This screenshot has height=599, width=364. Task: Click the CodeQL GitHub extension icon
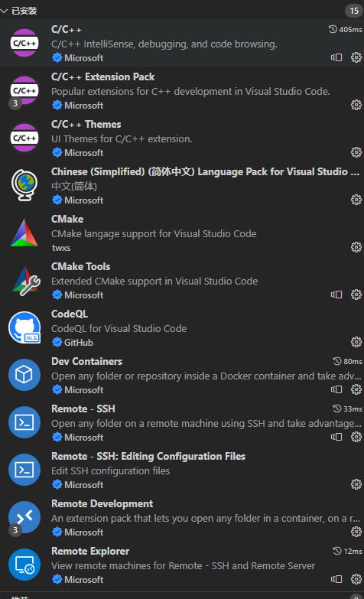click(x=24, y=327)
